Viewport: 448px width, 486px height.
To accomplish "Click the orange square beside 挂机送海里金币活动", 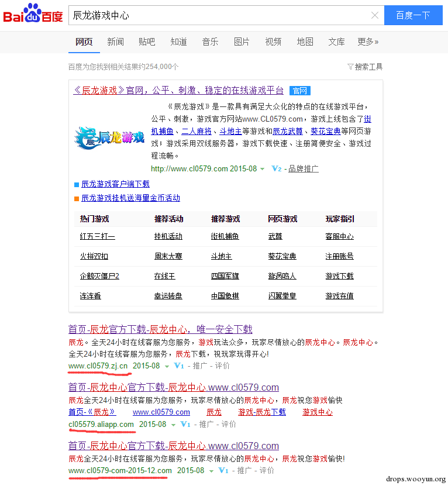I will coord(77,198).
